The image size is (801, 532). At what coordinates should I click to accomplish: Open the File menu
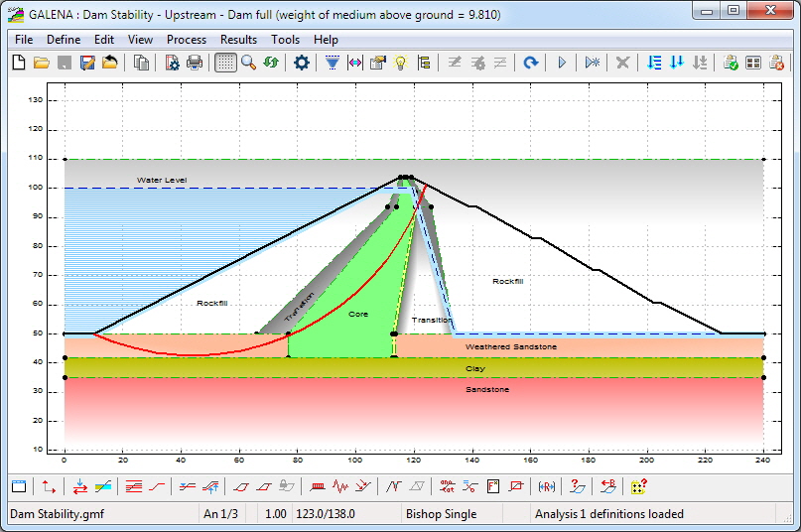point(24,40)
